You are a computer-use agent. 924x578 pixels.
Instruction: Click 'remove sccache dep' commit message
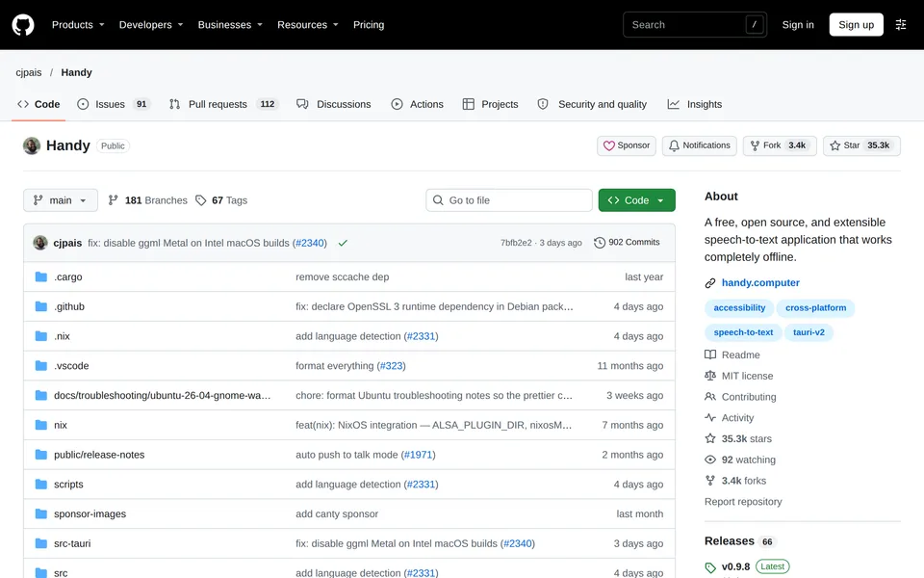342,276
